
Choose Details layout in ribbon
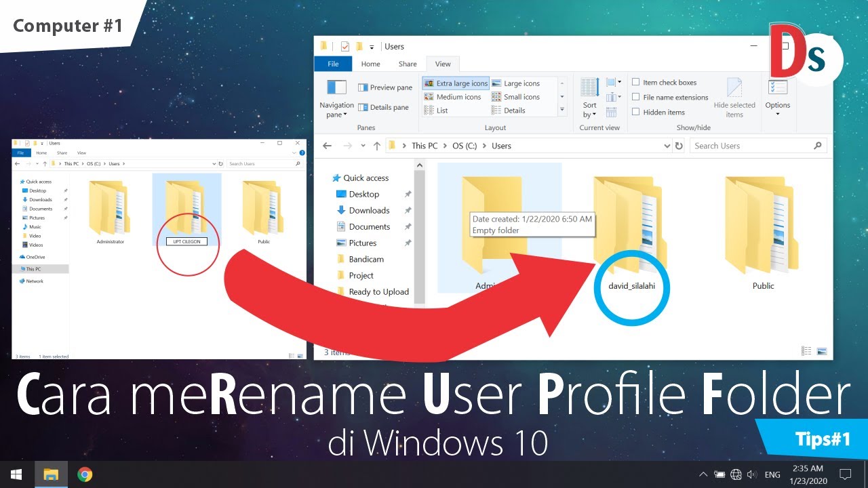pyautogui.click(x=509, y=110)
